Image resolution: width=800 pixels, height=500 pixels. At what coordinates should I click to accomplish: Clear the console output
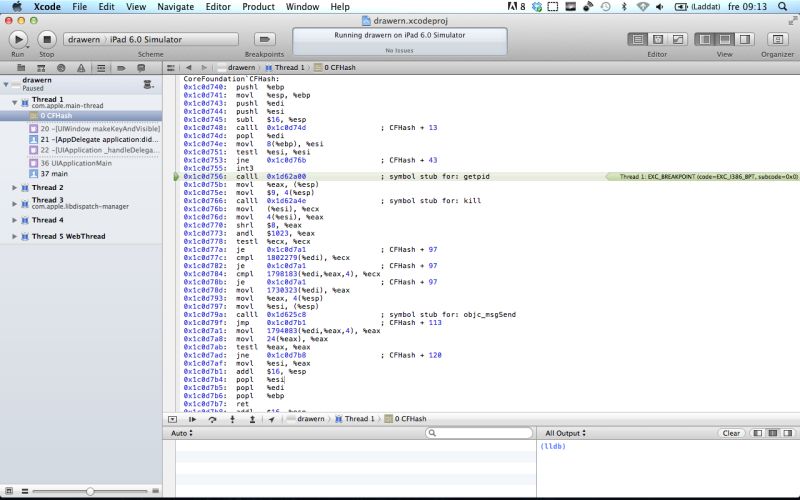click(731, 433)
